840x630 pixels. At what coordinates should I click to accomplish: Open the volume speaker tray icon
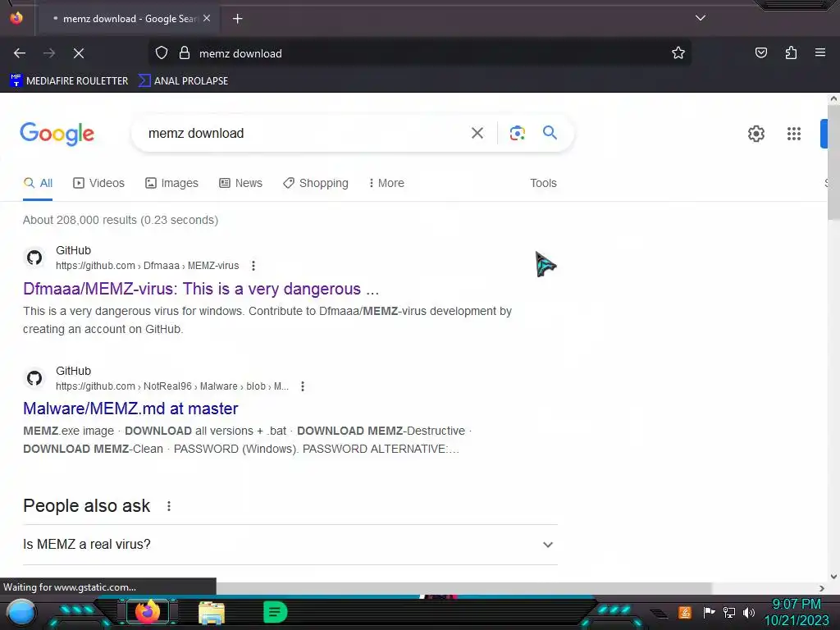point(749,612)
